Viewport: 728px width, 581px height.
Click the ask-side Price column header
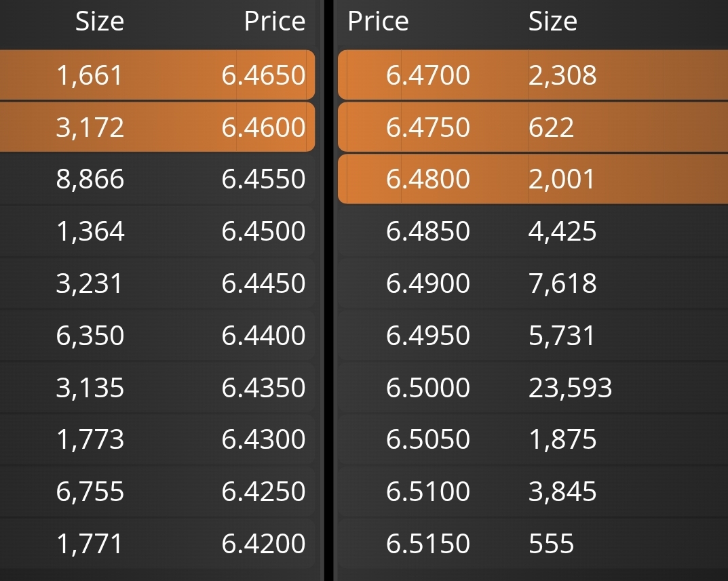tap(378, 21)
